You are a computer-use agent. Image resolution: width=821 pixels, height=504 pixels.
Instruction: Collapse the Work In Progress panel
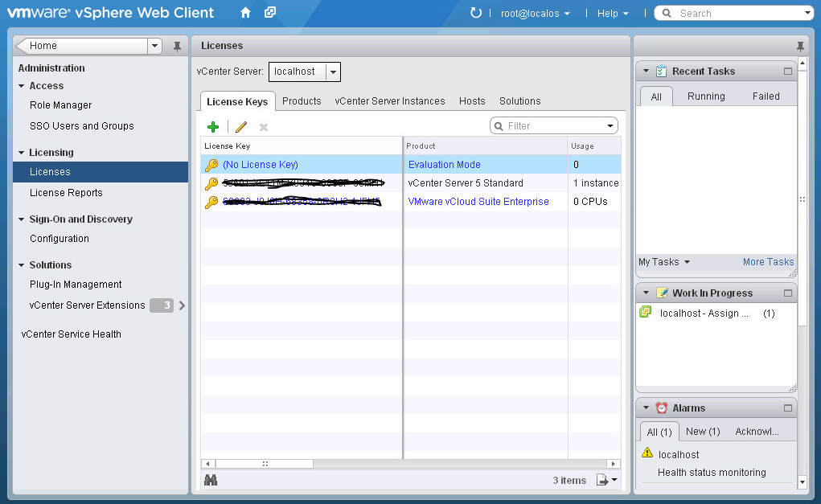point(647,293)
